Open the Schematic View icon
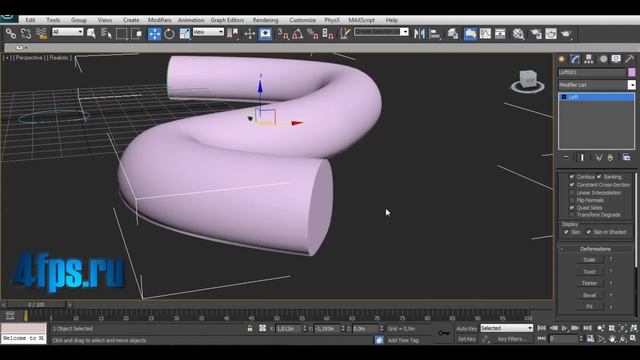The height and width of the screenshot is (360, 640). pyautogui.click(x=500, y=34)
